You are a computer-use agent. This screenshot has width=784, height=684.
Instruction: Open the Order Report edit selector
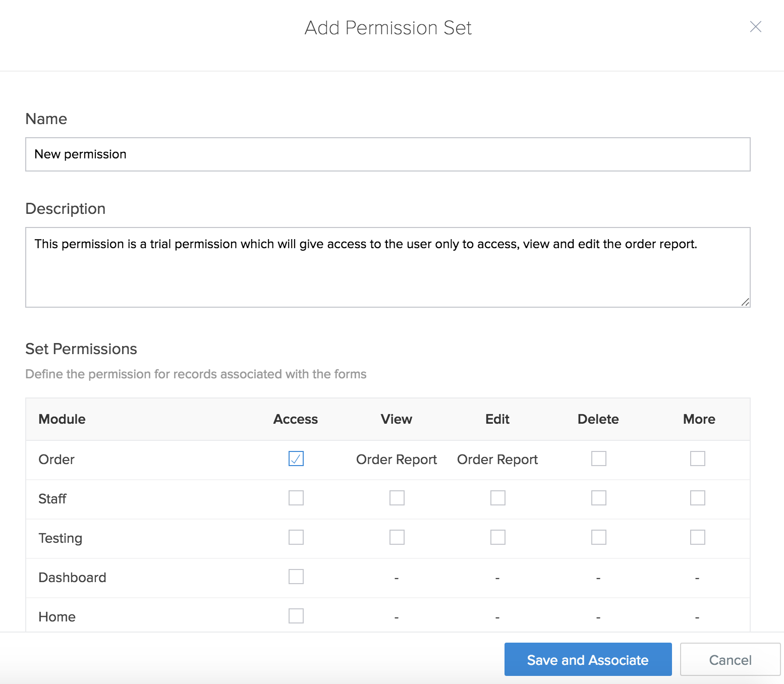click(497, 460)
